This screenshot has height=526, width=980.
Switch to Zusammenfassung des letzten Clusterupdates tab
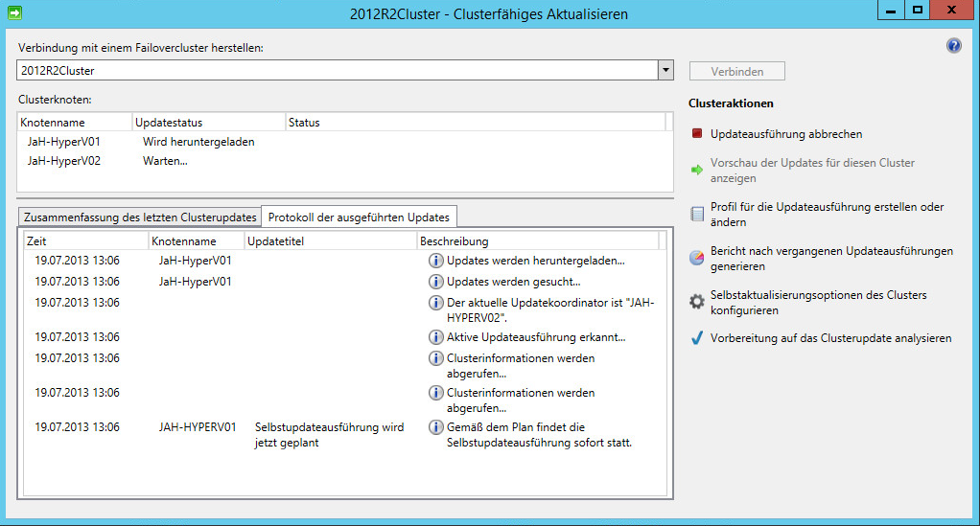(x=140, y=217)
